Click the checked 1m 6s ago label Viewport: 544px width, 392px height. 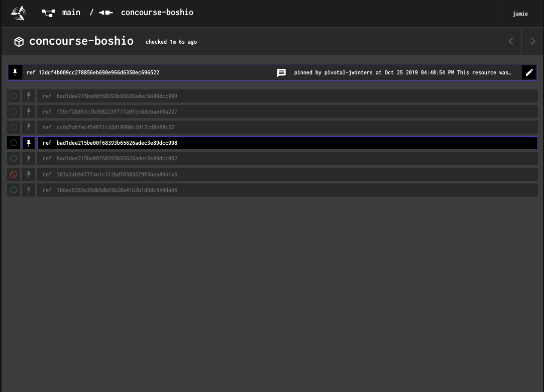pyautogui.click(x=171, y=42)
